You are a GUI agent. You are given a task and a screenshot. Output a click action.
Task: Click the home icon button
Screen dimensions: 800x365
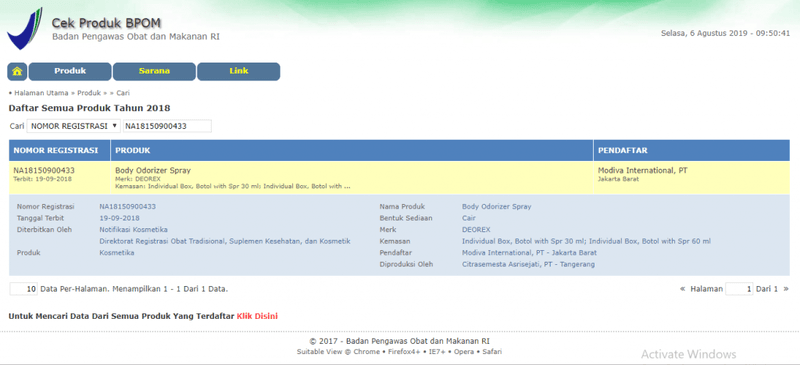click(17, 71)
